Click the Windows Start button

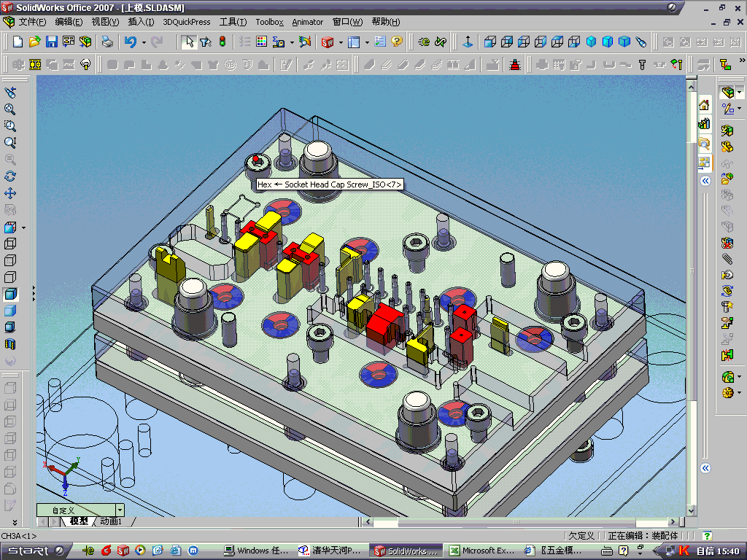(35, 551)
